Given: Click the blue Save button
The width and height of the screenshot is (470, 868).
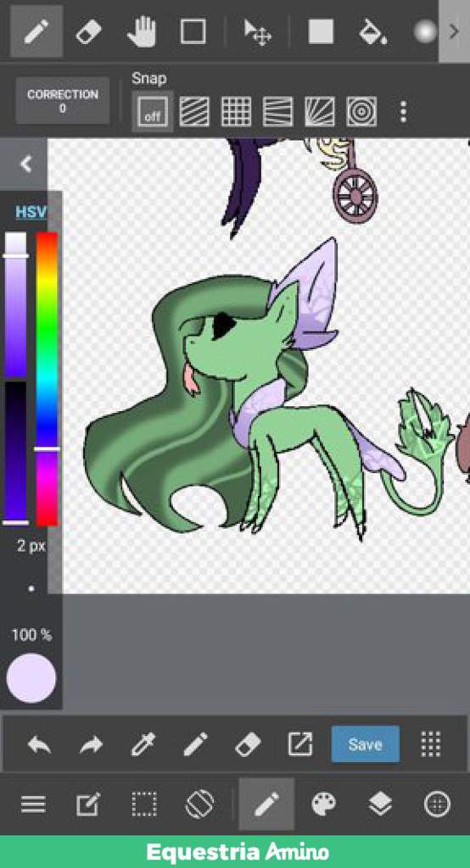Looking at the screenshot, I should (x=366, y=744).
